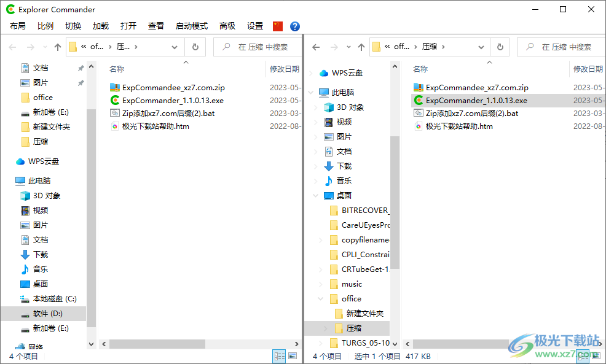Click the right pane search box
Viewport: 606px width, 364px height.
(x=561, y=47)
